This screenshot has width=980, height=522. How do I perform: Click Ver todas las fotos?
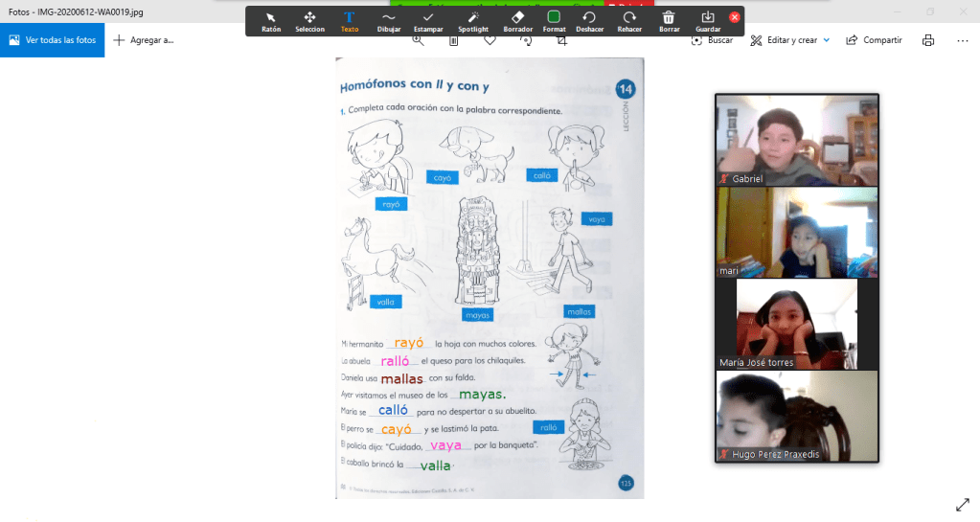pos(53,40)
